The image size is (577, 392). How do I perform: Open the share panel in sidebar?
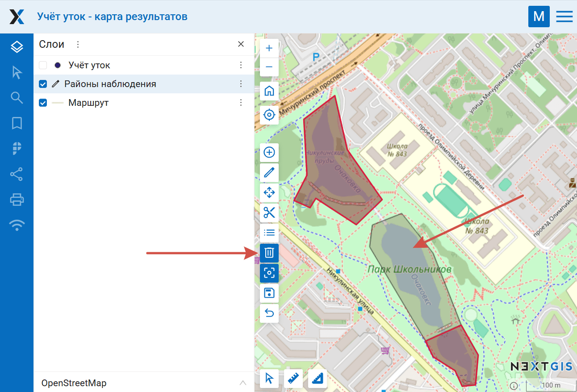click(x=17, y=174)
